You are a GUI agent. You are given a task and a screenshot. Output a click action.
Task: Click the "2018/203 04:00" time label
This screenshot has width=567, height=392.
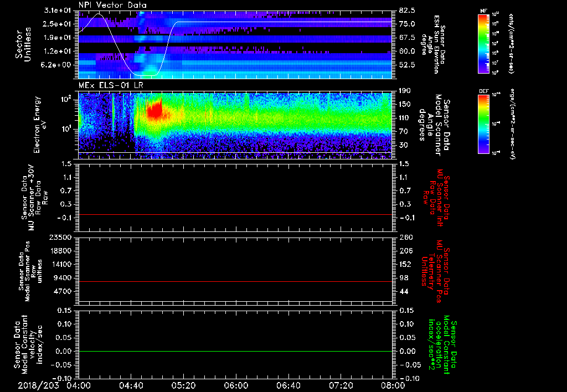(54, 385)
